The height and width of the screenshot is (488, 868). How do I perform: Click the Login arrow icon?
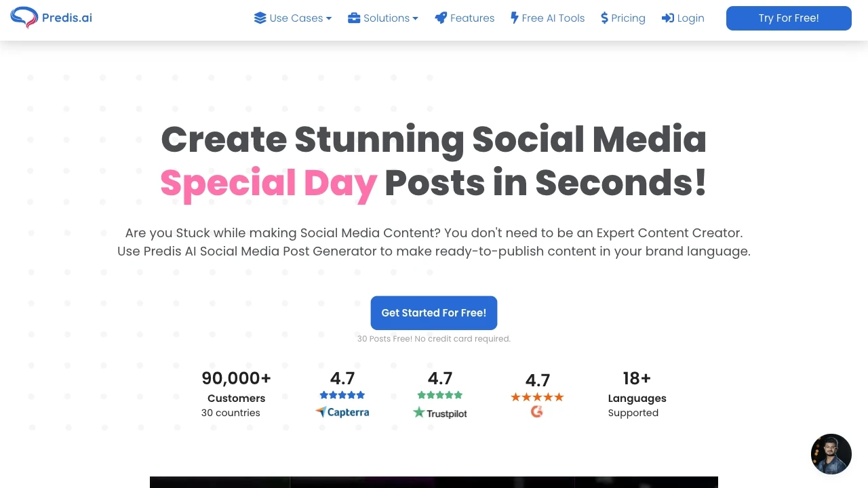668,18
